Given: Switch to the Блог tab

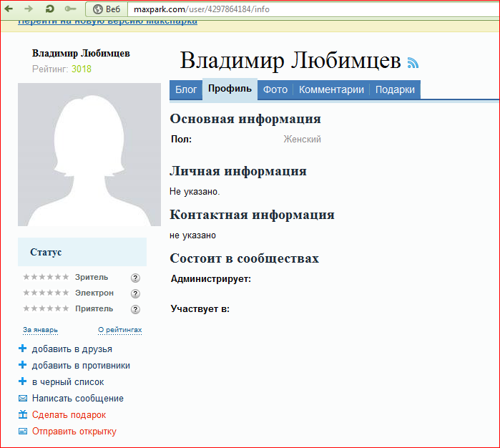Looking at the screenshot, I should (x=186, y=89).
